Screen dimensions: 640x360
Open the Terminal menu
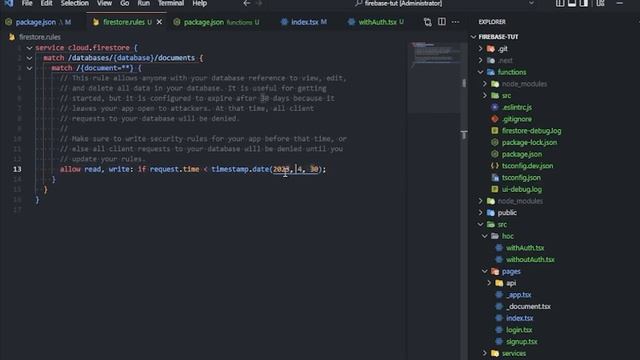pyautogui.click(x=171, y=3)
